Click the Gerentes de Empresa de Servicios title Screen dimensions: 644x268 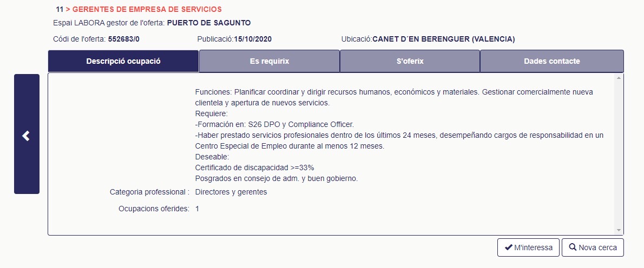coord(147,9)
